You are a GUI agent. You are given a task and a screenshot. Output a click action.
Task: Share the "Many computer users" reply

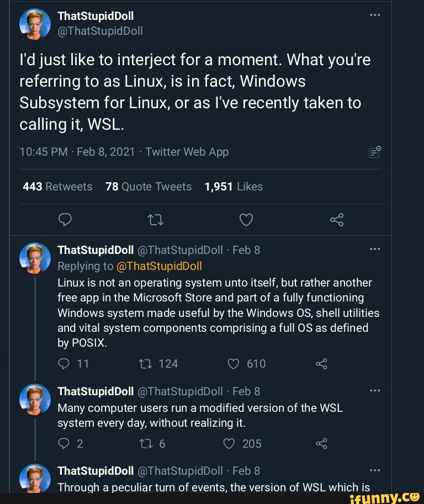(x=321, y=444)
